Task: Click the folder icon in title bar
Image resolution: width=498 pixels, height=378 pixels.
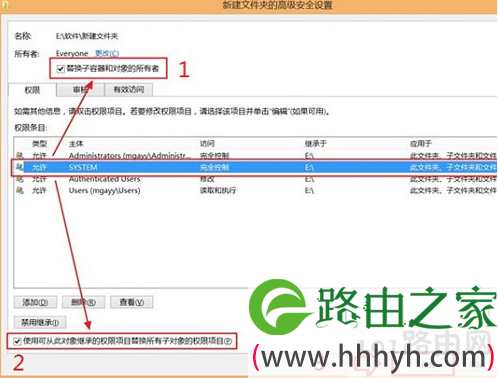Action: (5, 6)
